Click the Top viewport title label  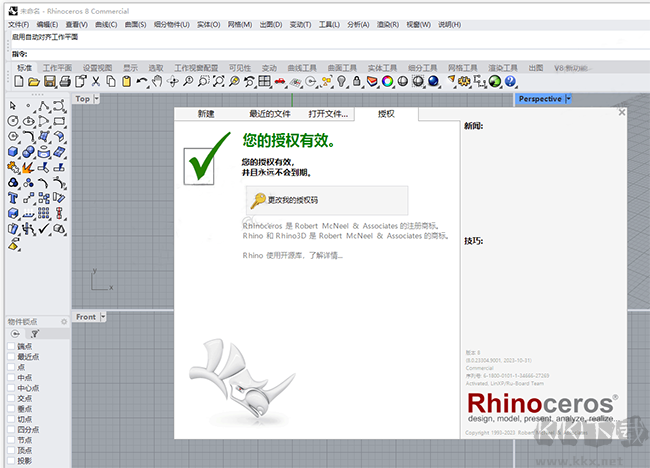point(82,99)
